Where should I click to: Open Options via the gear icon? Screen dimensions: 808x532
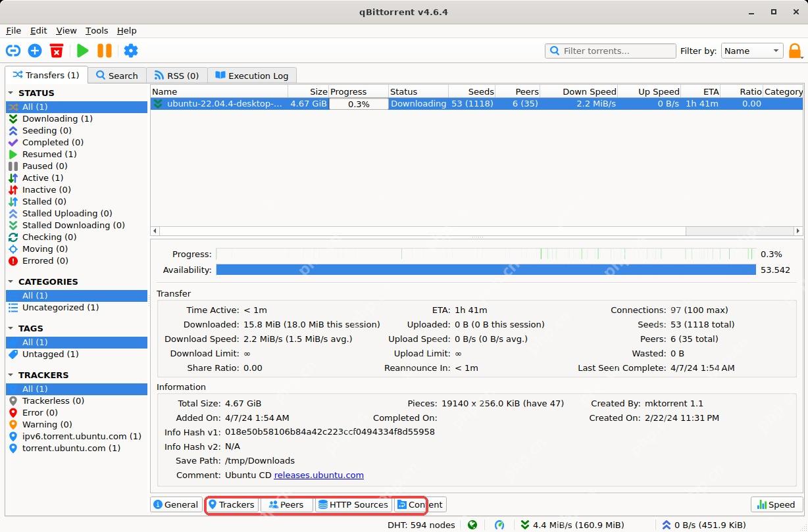click(131, 51)
